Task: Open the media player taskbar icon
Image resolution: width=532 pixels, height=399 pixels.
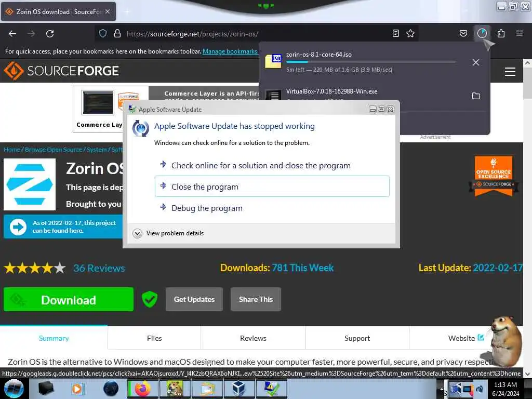Action: 77,389
